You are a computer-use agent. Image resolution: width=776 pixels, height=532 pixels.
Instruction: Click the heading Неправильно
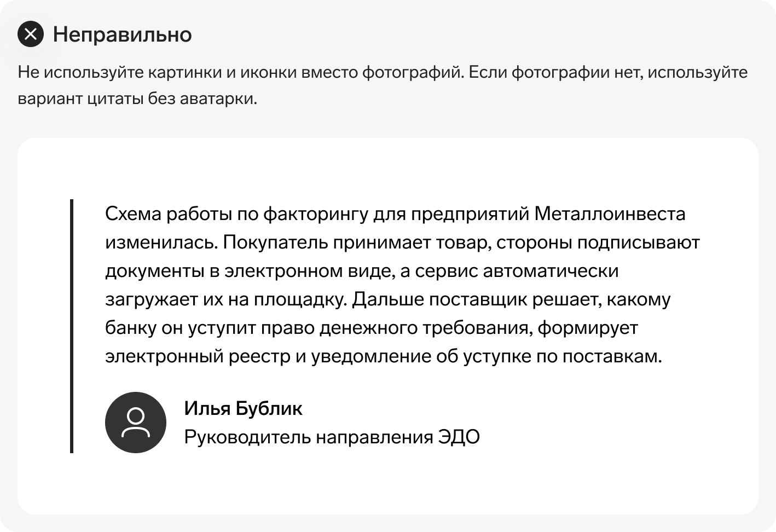122,34
